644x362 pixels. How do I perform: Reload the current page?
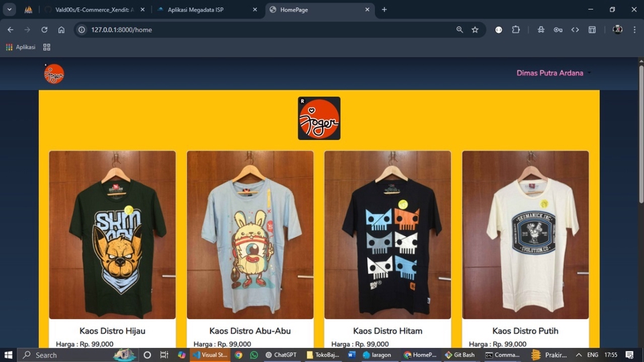[44, 29]
